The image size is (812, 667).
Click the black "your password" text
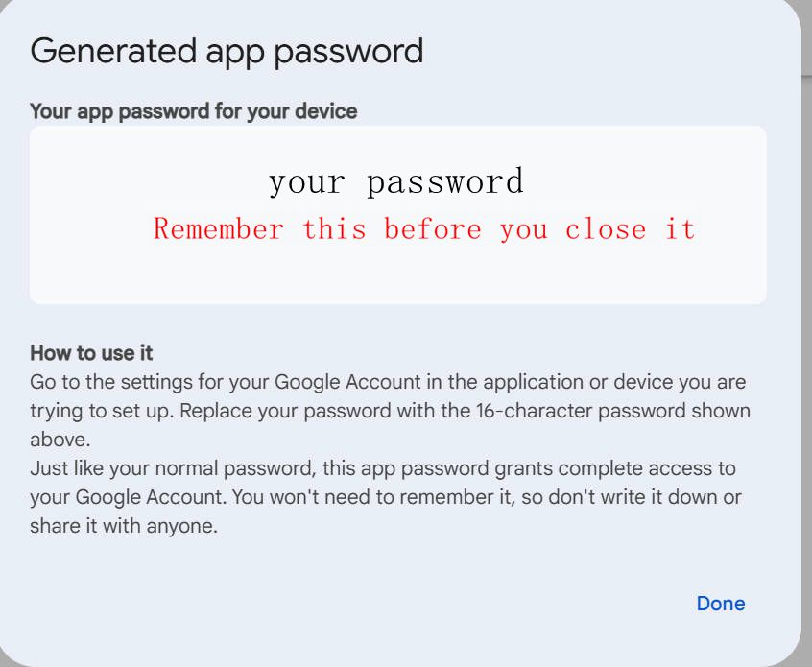pos(395,181)
